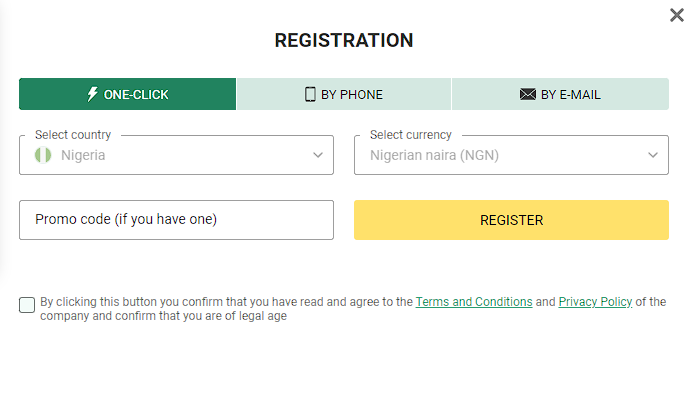Screen dimensions: 693x400
Task: Switch to the BY E-MAIL tab
Action: coord(560,94)
